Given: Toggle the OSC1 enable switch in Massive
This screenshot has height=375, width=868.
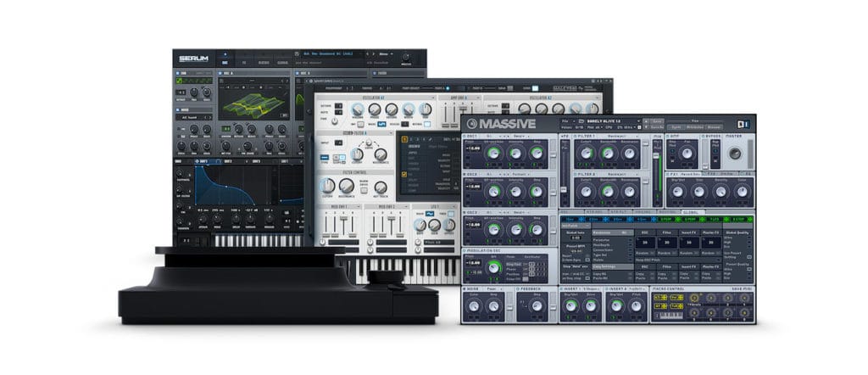Looking at the screenshot, I should (464, 137).
